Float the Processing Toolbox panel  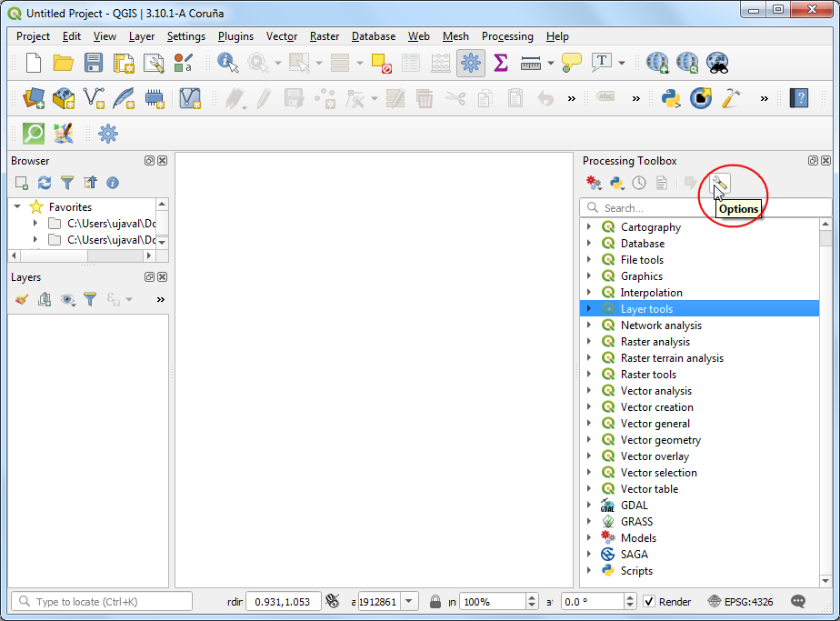[813, 161]
